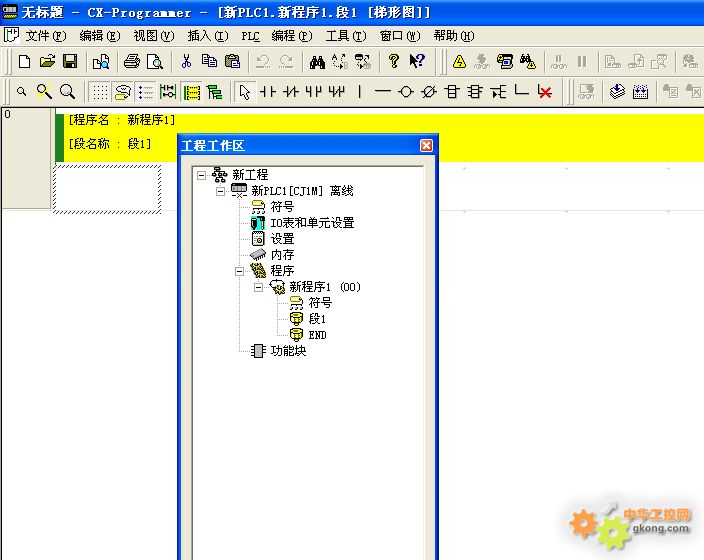Open the 窗口(W) menu
This screenshot has height=560, width=704.
[x=400, y=35]
